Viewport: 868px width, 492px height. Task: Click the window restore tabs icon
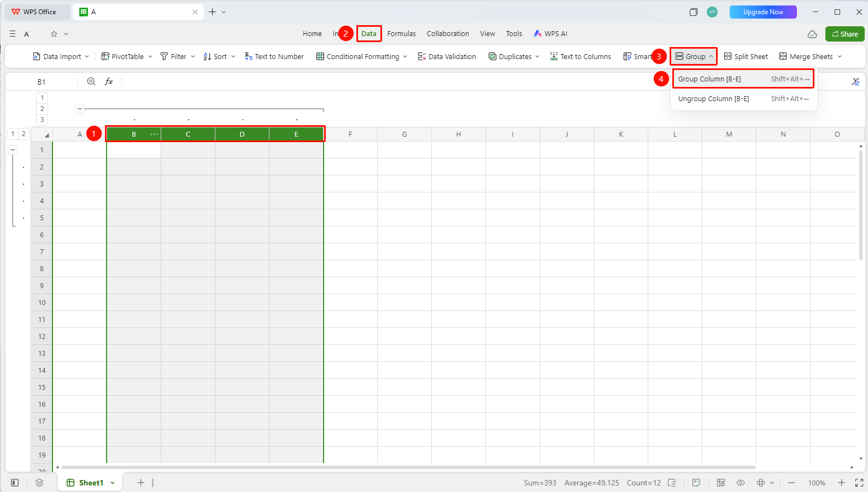point(694,12)
